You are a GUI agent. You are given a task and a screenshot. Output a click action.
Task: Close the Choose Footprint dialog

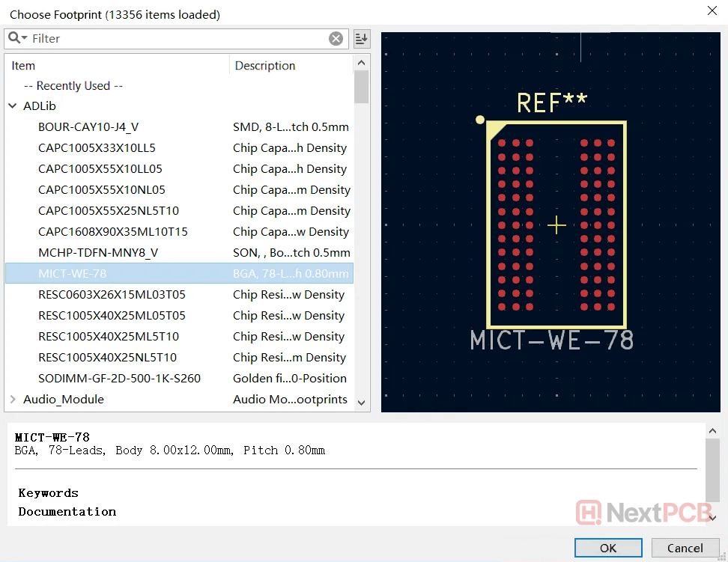click(x=711, y=10)
